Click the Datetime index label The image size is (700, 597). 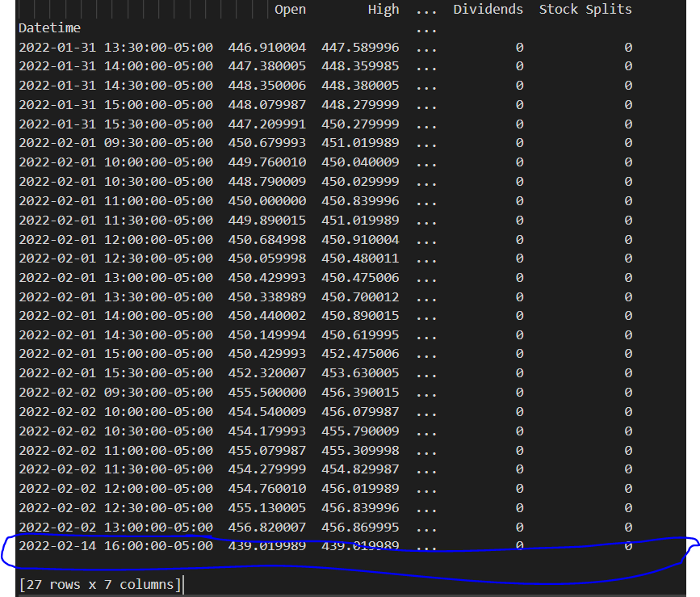(49, 28)
